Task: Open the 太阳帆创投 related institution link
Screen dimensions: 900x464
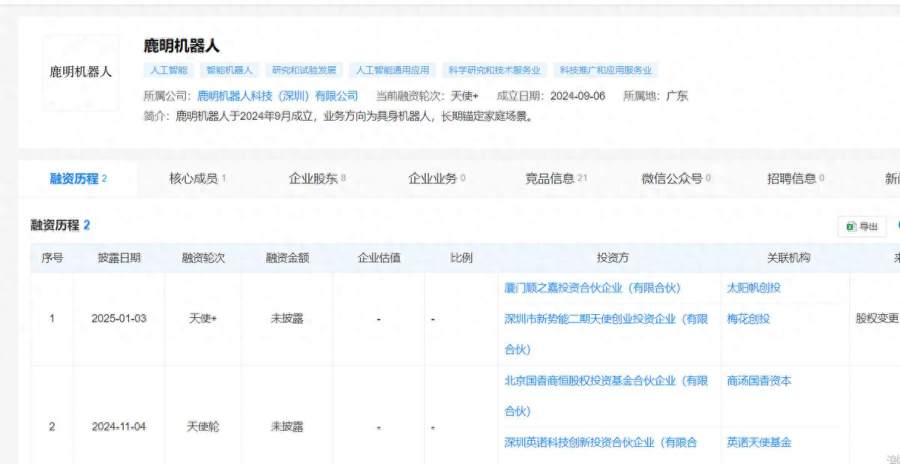Action: [753, 288]
